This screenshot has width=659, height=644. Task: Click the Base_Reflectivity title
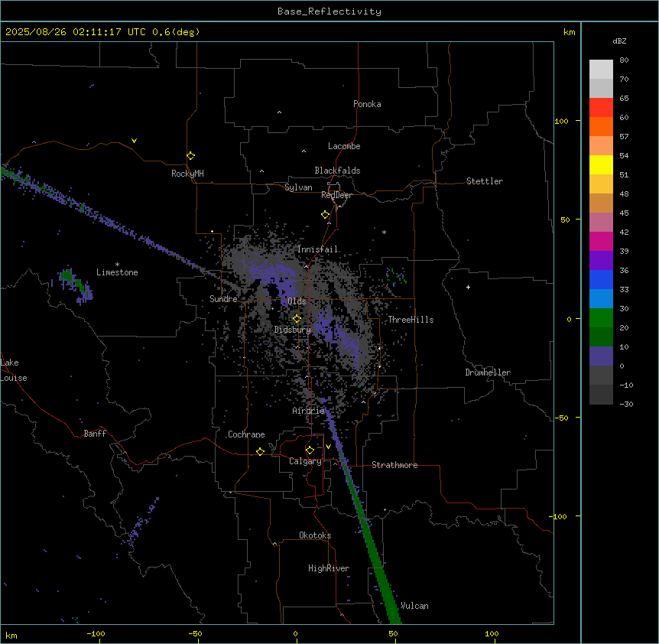point(329,11)
